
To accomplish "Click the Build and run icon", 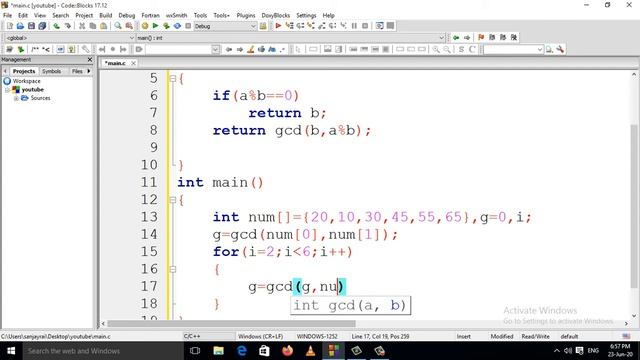I will [x=167, y=26].
